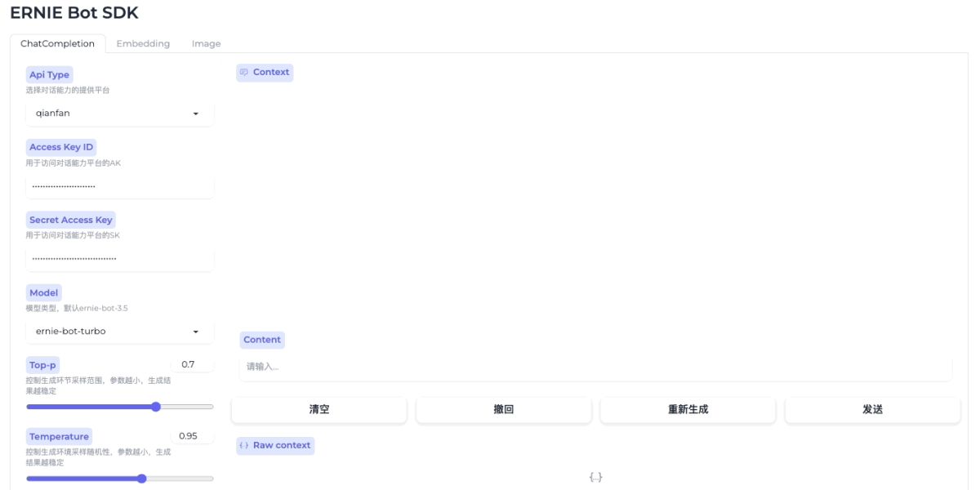This screenshot has height=490, width=980.
Task: Focus the Secret Access Key field
Action: (x=119, y=259)
